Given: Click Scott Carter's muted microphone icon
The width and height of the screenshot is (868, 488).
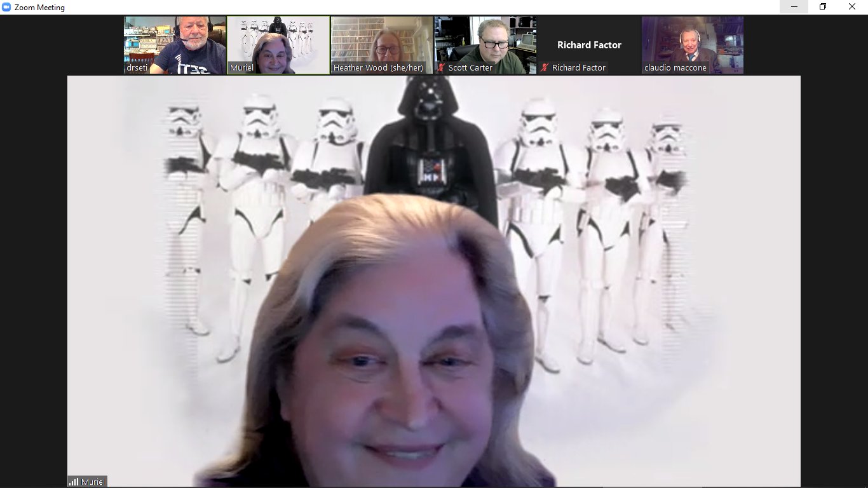Looking at the screenshot, I should (441, 68).
